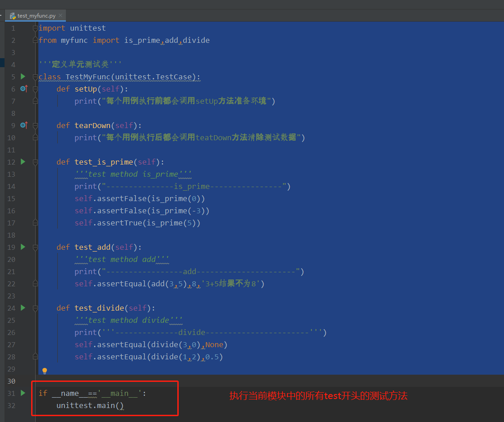Click "if __name__=='__main__'" line
Image resolution: width=504 pixels, height=422 pixels.
tap(92, 394)
